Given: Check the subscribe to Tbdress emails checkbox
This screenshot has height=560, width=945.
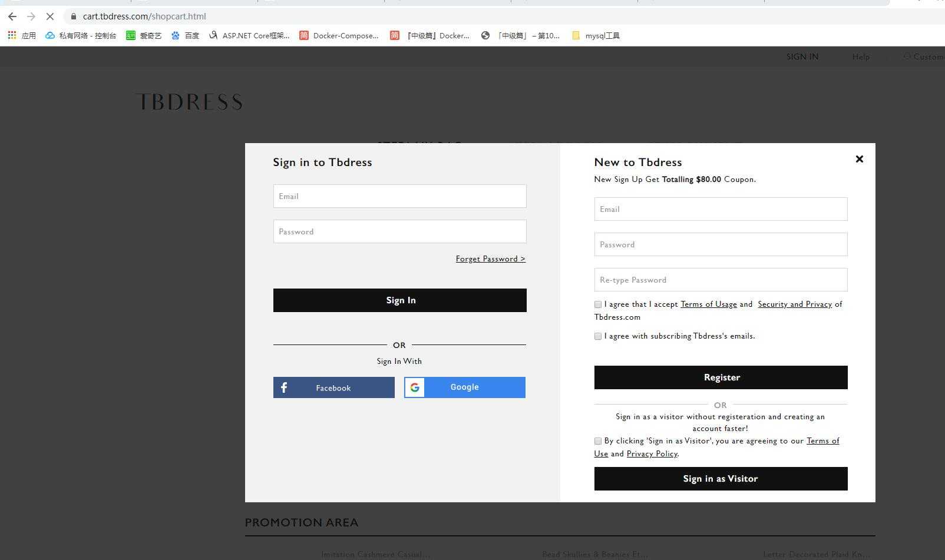Looking at the screenshot, I should click(x=598, y=336).
